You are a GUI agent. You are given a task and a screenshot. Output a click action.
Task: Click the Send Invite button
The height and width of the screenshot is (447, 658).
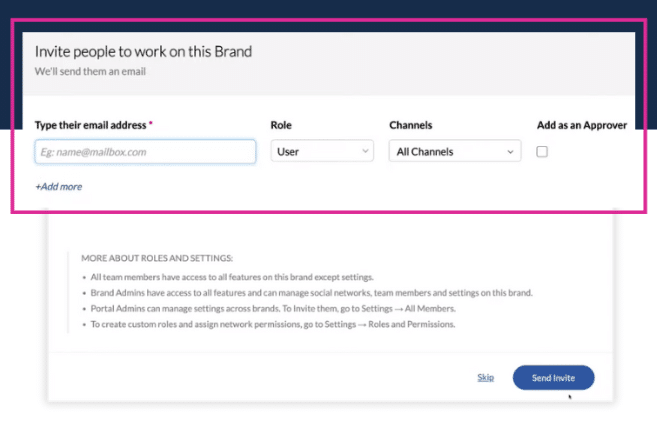click(x=554, y=377)
